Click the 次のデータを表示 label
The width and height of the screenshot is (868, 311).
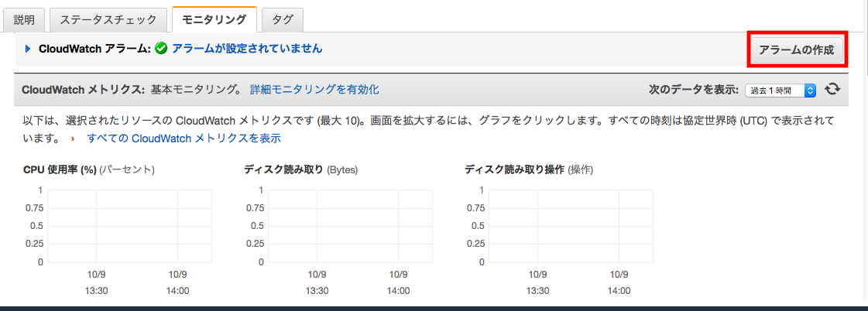coord(694,90)
